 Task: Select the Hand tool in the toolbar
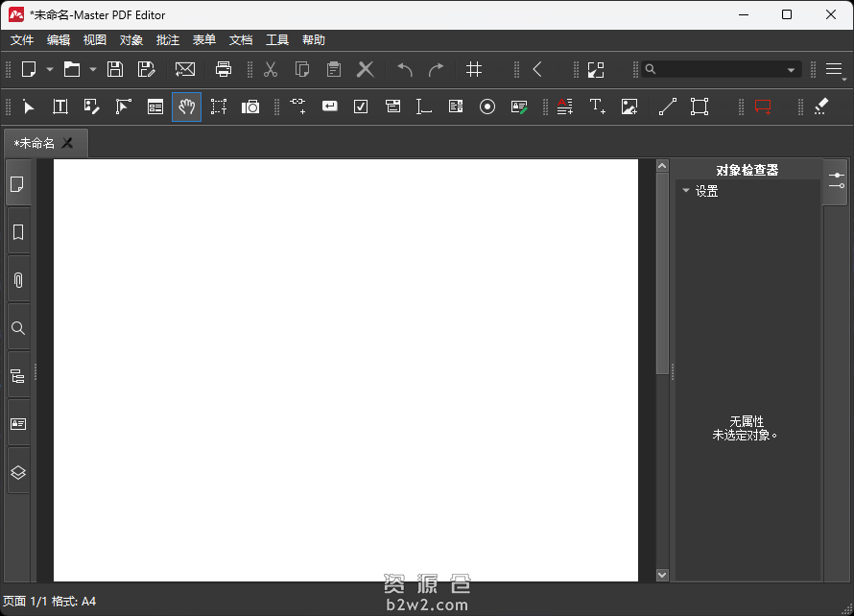(187, 107)
